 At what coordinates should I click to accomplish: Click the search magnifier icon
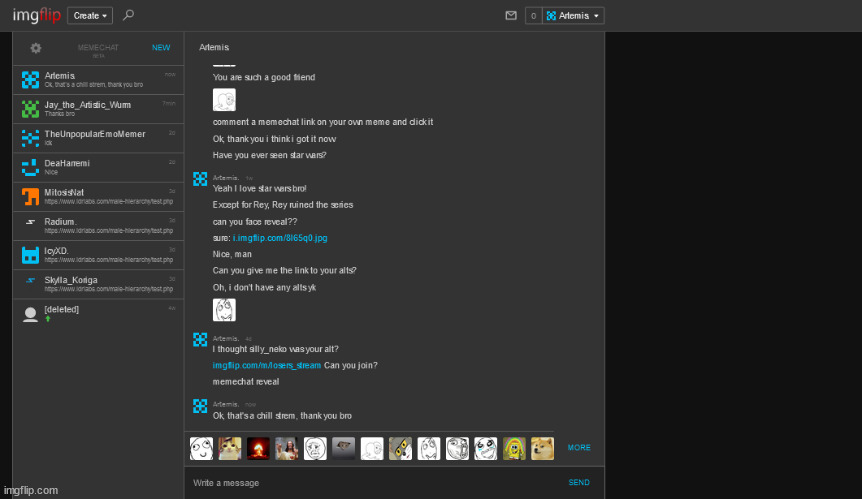coord(128,15)
